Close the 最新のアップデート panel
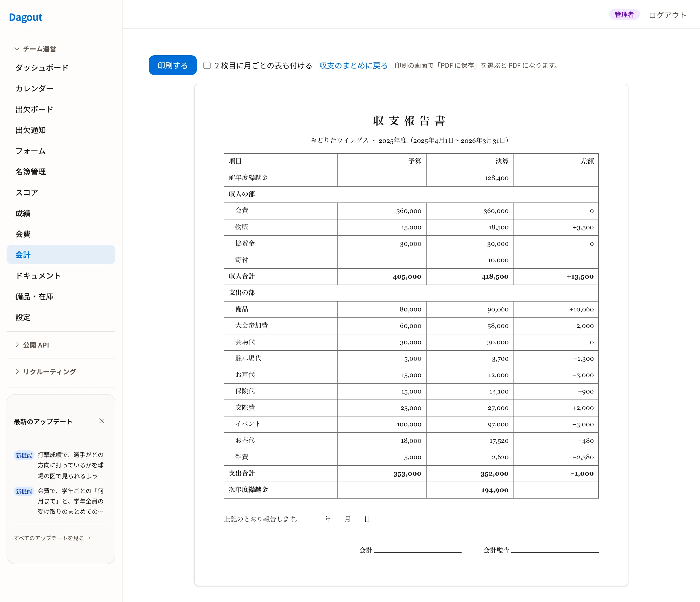 pyautogui.click(x=102, y=421)
